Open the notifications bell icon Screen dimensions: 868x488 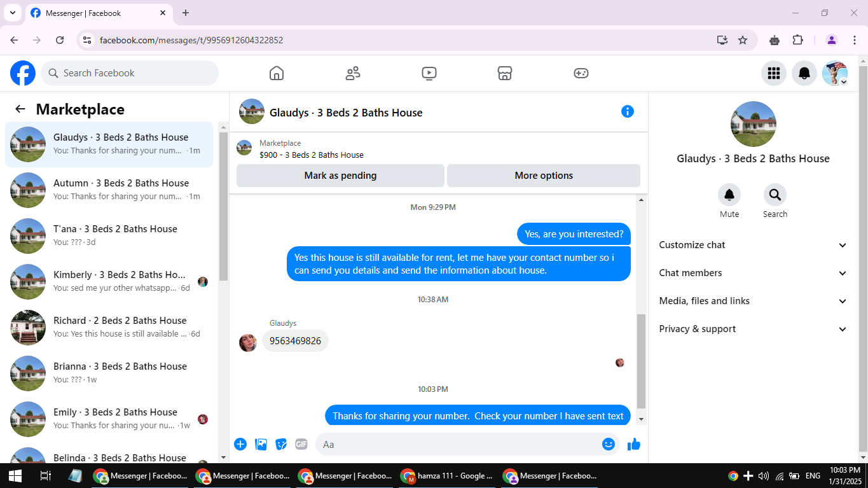click(x=804, y=73)
